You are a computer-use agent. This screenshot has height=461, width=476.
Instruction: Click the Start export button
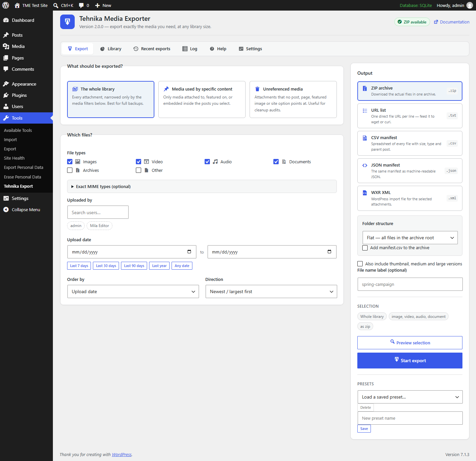pyautogui.click(x=410, y=361)
